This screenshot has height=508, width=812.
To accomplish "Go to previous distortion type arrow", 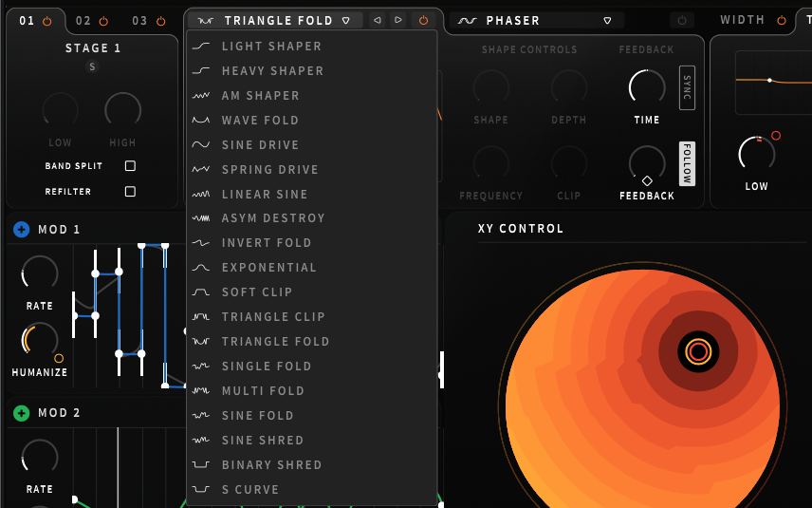I will pos(378,20).
